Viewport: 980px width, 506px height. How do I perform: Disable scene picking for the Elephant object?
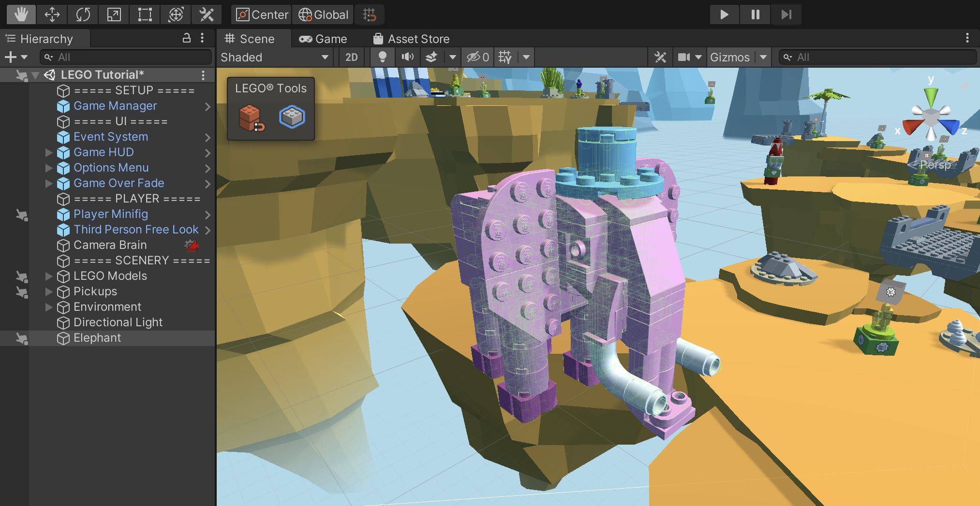[x=21, y=339]
